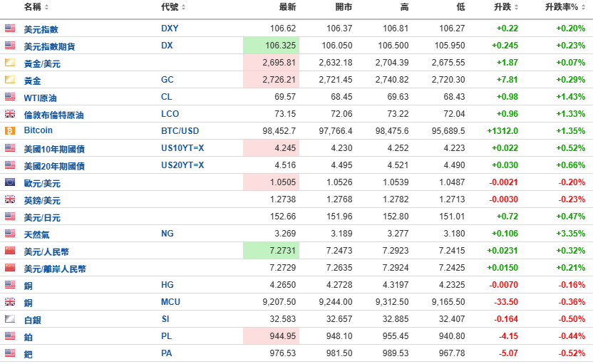Sort by 升跌 column header
The width and height of the screenshot is (593, 364).
pos(502,7)
